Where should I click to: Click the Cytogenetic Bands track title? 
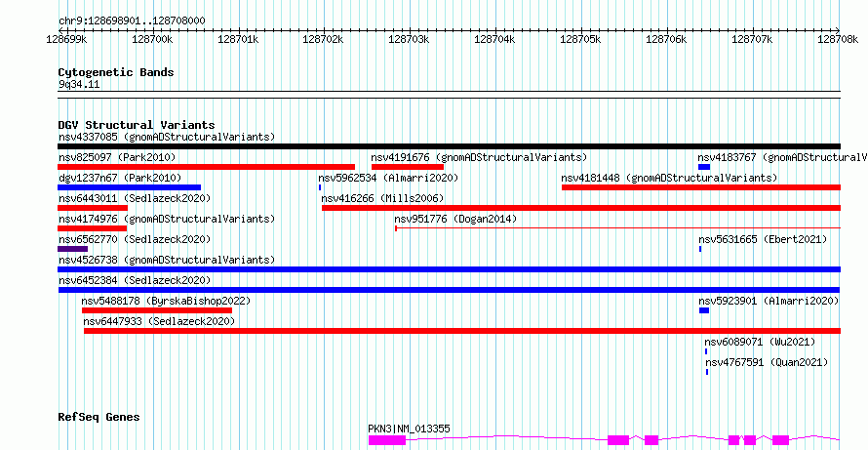coord(116,72)
